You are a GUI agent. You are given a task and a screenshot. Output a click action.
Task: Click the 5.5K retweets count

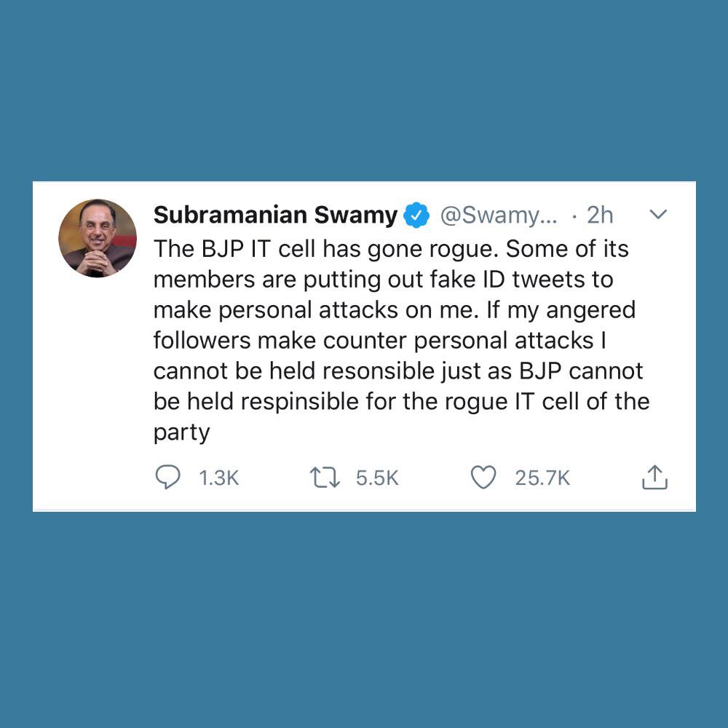coord(377,478)
